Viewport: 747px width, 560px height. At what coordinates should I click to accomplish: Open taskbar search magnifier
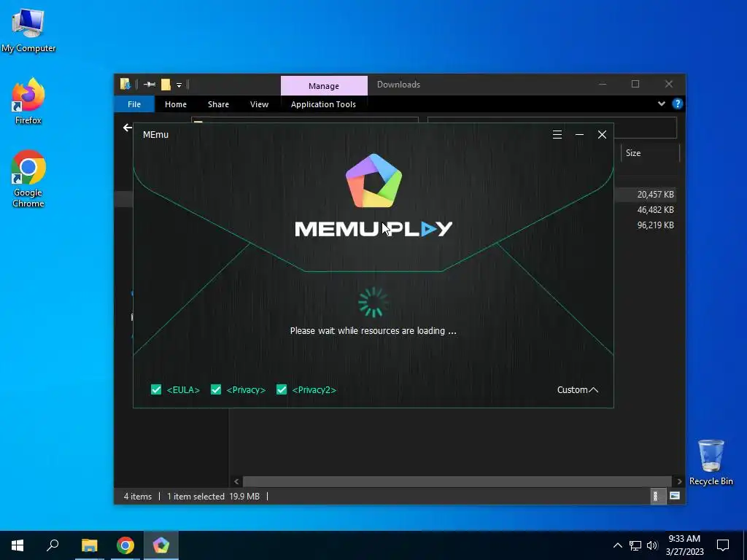coord(53,545)
